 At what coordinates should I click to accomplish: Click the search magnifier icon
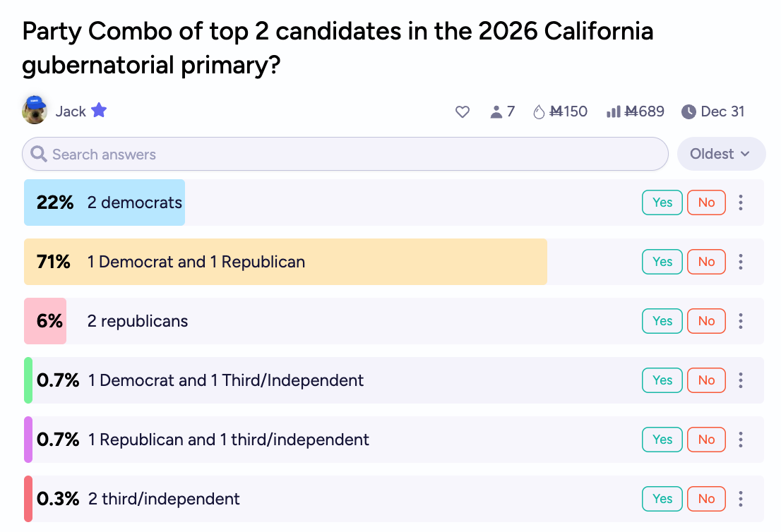click(x=39, y=155)
